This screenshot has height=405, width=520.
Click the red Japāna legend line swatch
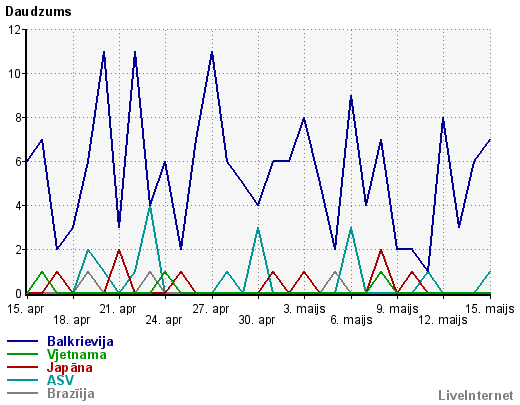22,367
